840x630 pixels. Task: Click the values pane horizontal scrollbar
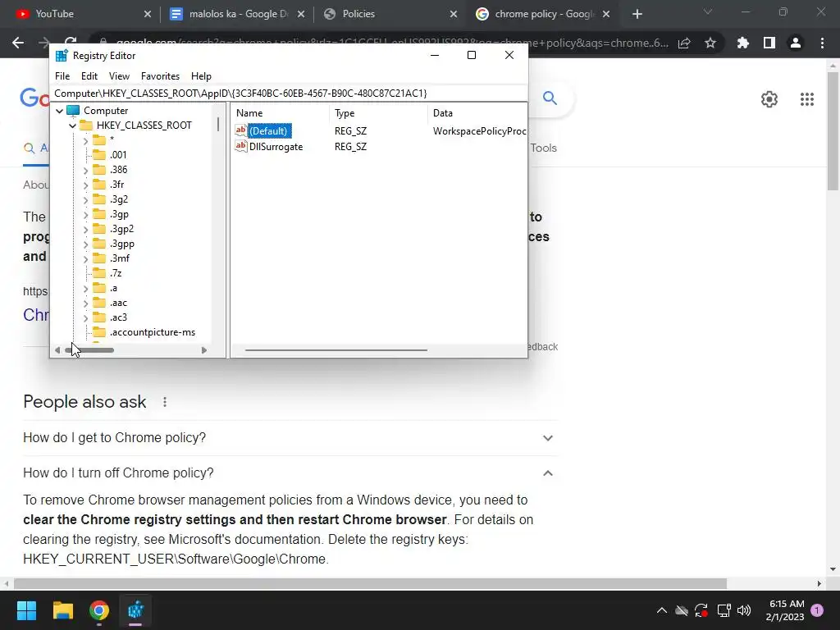(336, 350)
